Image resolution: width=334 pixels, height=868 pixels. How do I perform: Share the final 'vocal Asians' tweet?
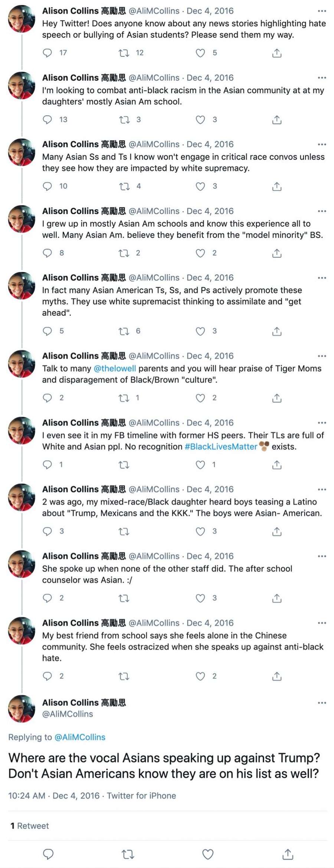coord(288,854)
